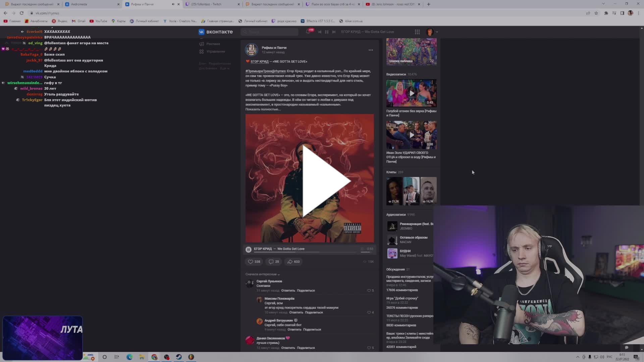Skip to next track in VK player

click(333, 32)
